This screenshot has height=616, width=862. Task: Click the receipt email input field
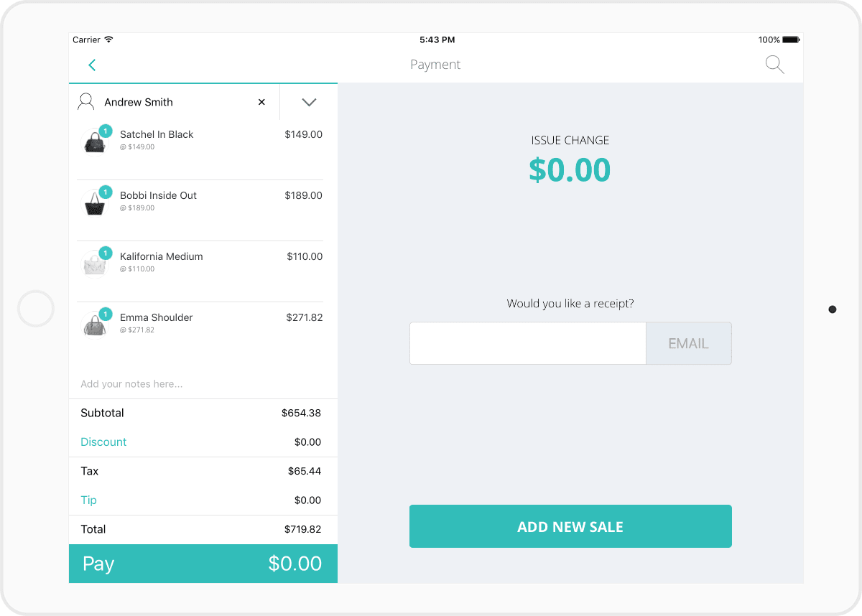tap(527, 343)
